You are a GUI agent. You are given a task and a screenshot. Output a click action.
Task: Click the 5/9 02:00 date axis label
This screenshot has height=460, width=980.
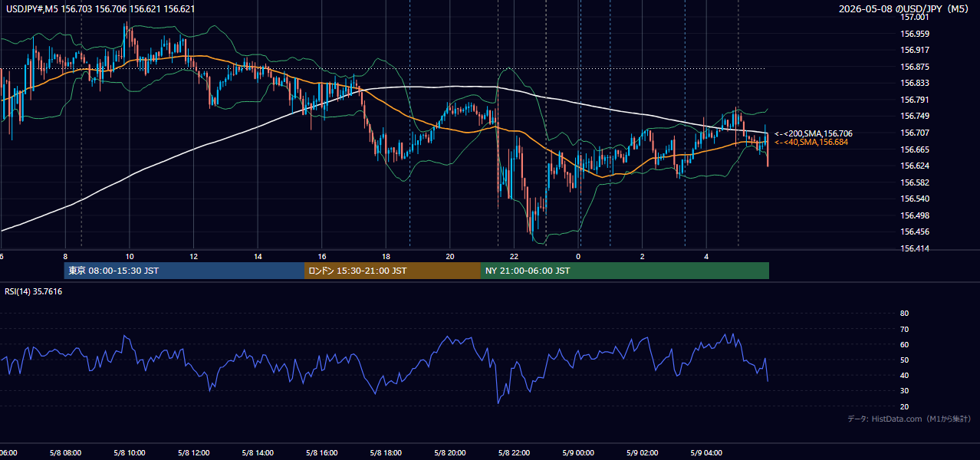click(x=643, y=453)
